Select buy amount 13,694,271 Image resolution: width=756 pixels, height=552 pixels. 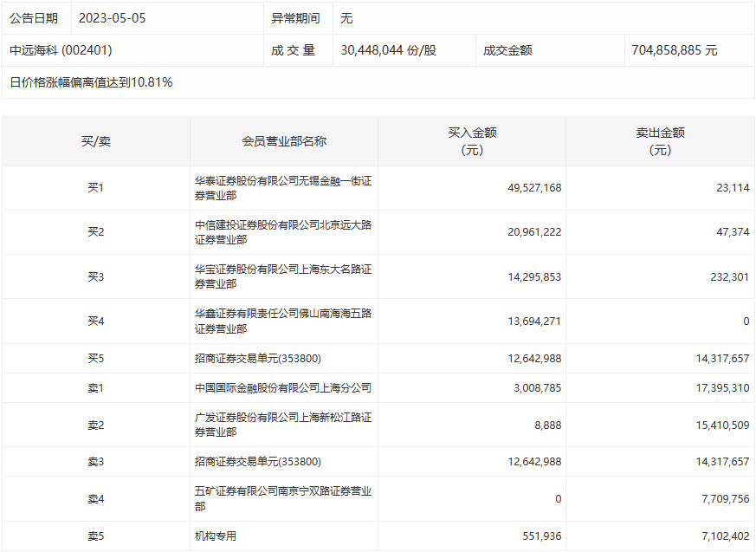[x=534, y=321]
